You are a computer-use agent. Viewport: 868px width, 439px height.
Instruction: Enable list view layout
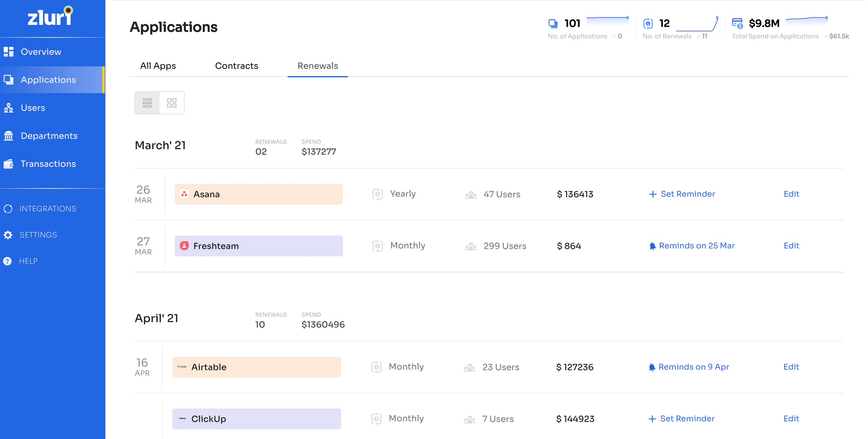pyautogui.click(x=148, y=103)
